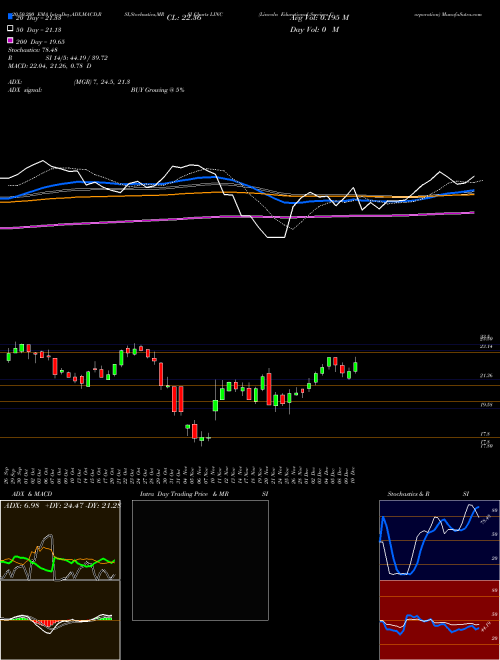Click the 'Stochastics & R SI' panel title
This screenshot has height=660, width=500.
tap(428, 494)
